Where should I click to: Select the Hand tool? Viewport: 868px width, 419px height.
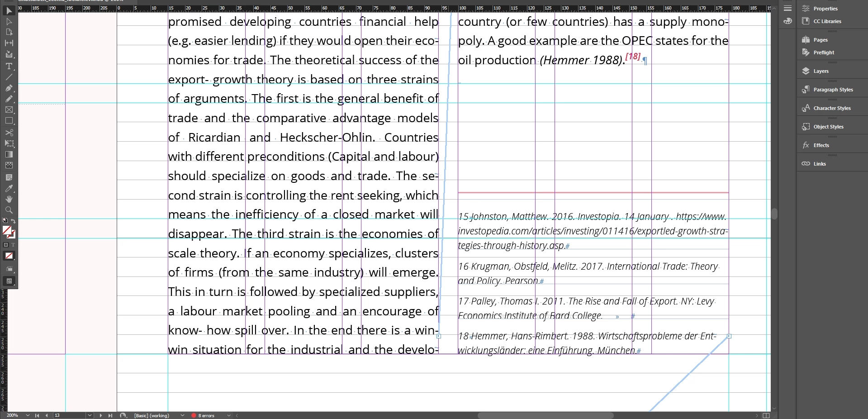point(9,199)
